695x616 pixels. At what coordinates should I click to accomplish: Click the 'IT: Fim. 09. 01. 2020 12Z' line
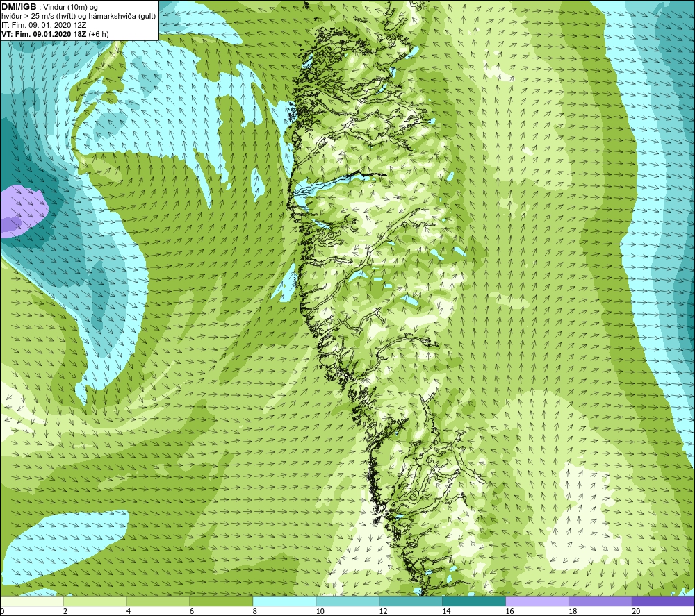(44, 25)
